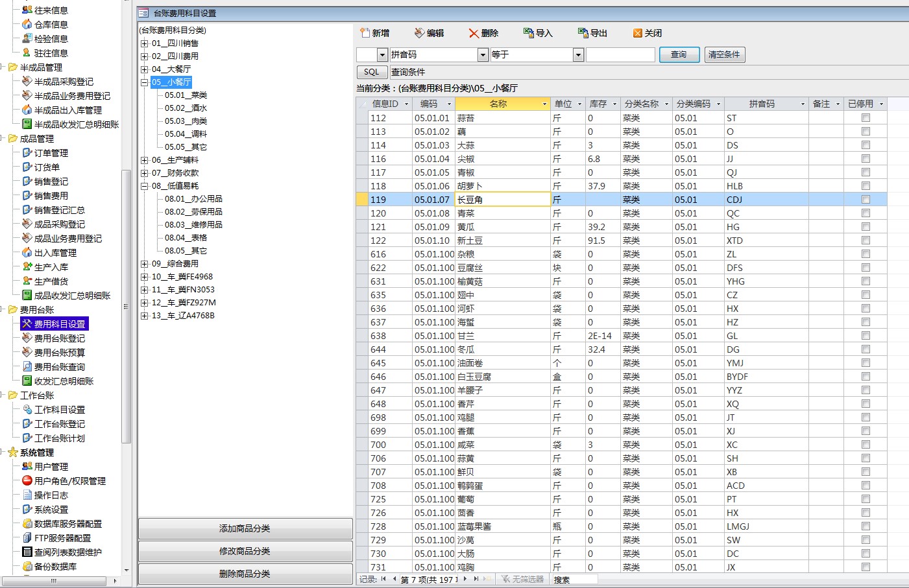Open the 分类名称 column filter arrow

[x=666, y=104]
